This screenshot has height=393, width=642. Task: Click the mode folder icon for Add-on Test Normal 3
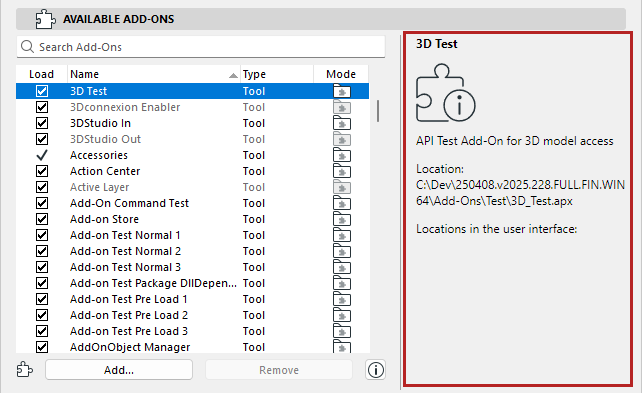pos(342,267)
